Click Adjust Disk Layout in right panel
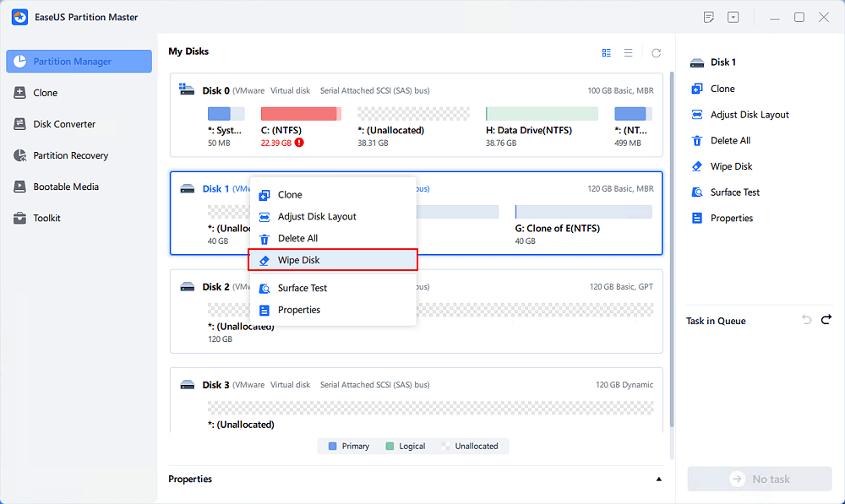The image size is (845, 504). click(750, 115)
